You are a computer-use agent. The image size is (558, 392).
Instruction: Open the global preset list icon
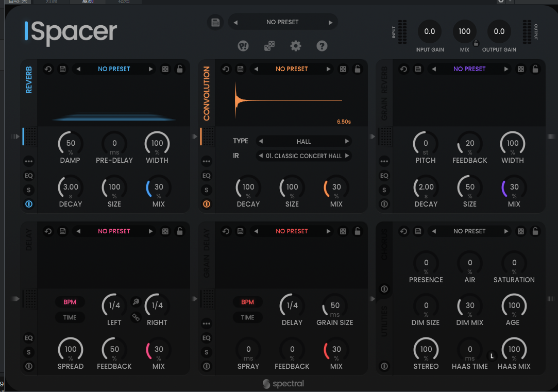tap(215, 22)
